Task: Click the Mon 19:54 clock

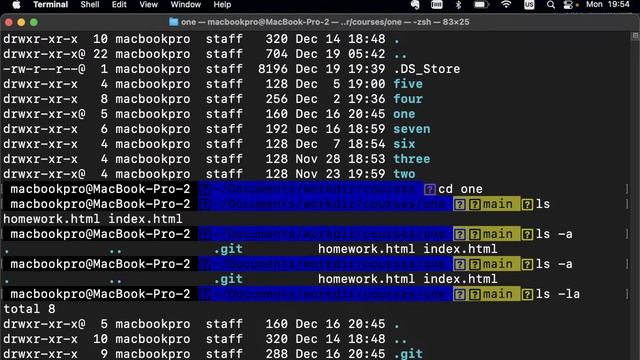Action: (x=607, y=4)
